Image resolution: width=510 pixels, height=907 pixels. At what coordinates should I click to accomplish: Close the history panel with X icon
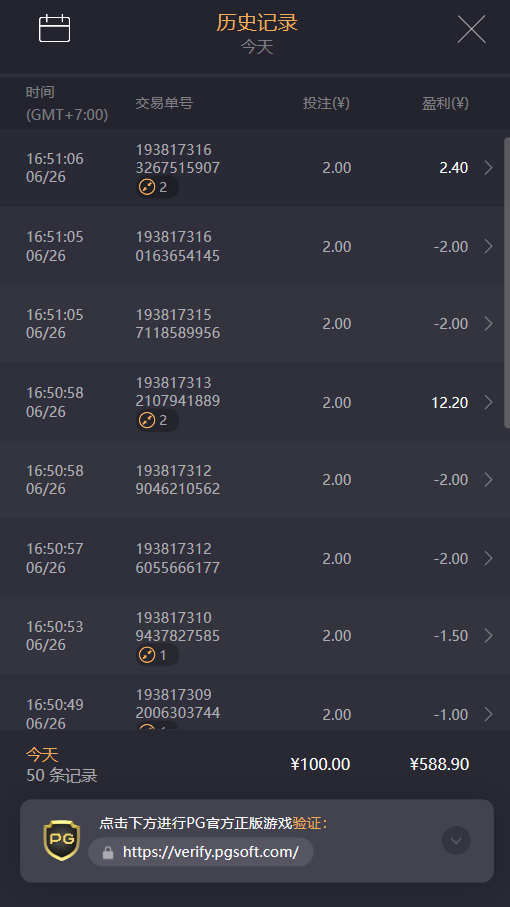pyautogui.click(x=471, y=29)
